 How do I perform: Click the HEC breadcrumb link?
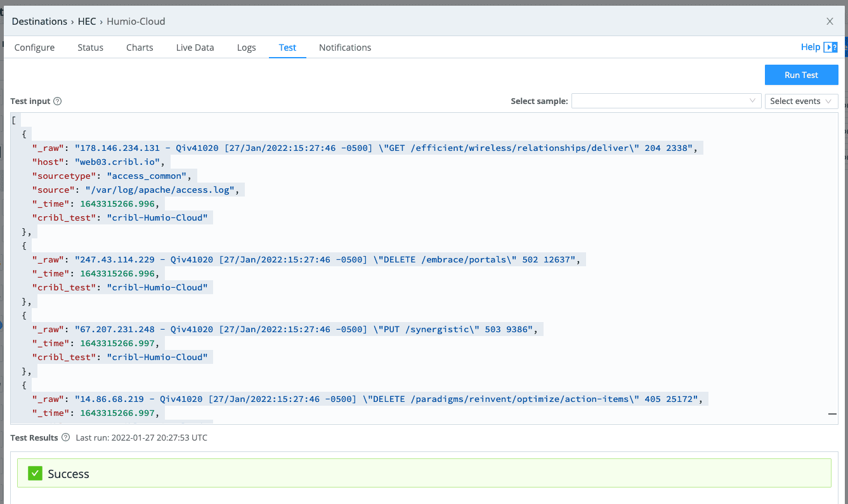click(x=87, y=22)
